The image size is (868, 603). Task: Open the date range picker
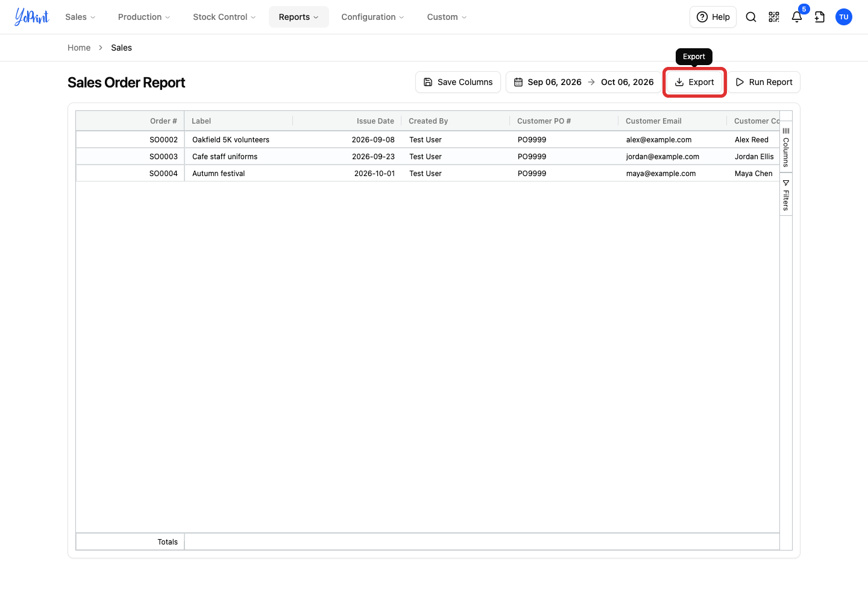[x=583, y=82]
